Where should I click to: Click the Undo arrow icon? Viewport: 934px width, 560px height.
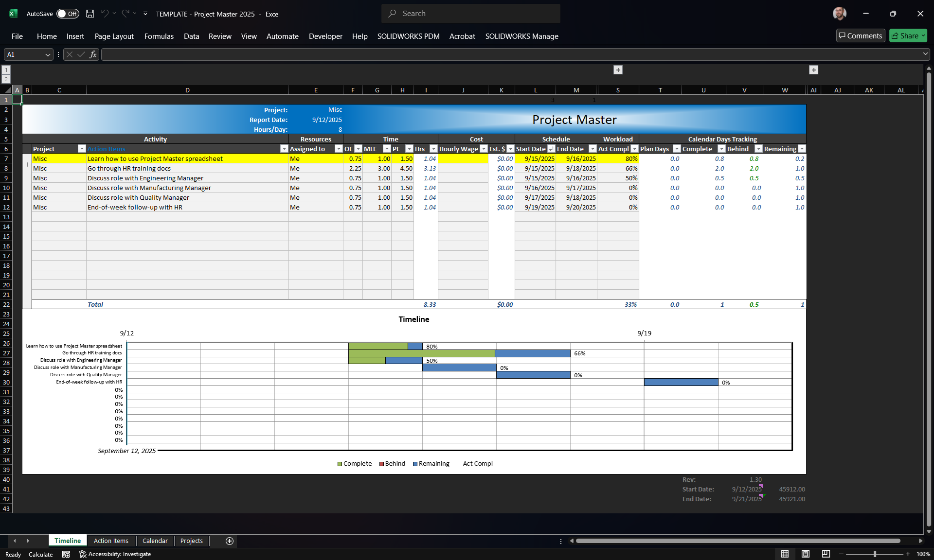(x=105, y=14)
